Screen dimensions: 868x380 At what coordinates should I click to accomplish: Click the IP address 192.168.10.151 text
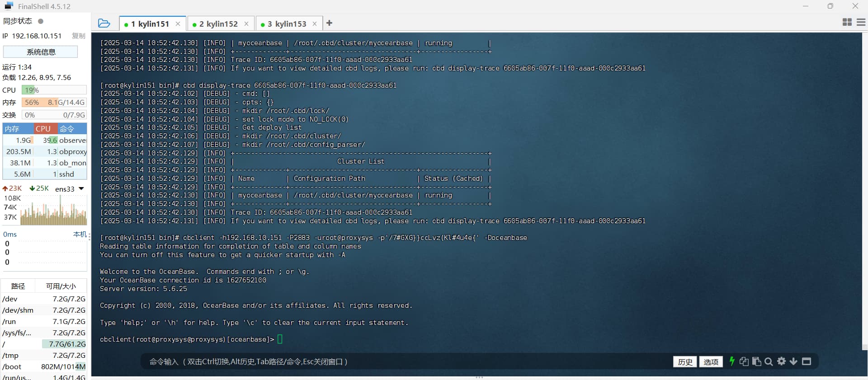click(37, 36)
